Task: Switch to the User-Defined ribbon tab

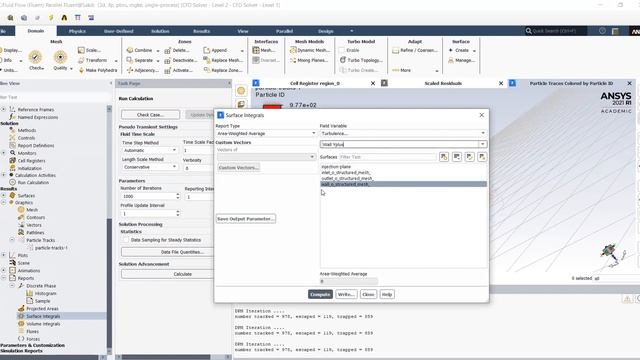Action: [119, 31]
